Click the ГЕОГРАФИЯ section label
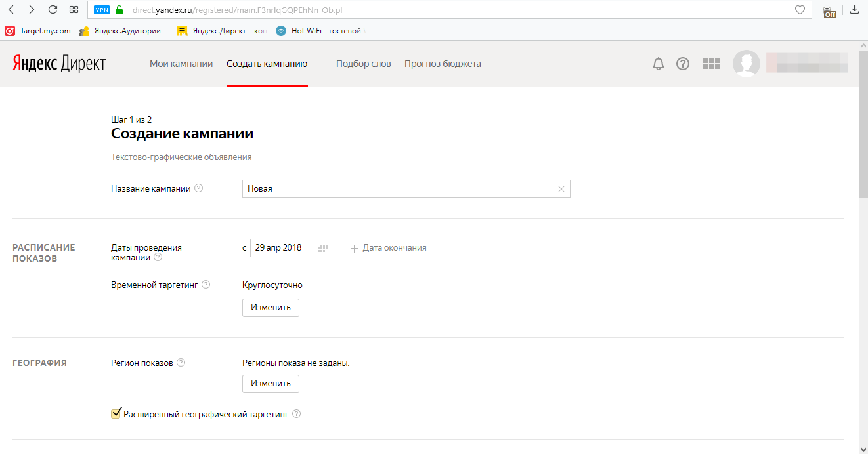 pyautogui.click(x=39, y=363)
